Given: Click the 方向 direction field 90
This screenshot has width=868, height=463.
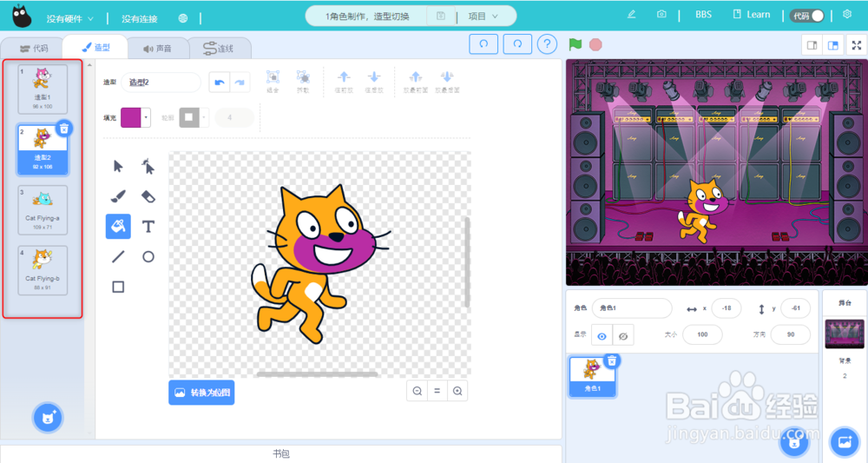Looking at the screenshot, I should (791, 334).
